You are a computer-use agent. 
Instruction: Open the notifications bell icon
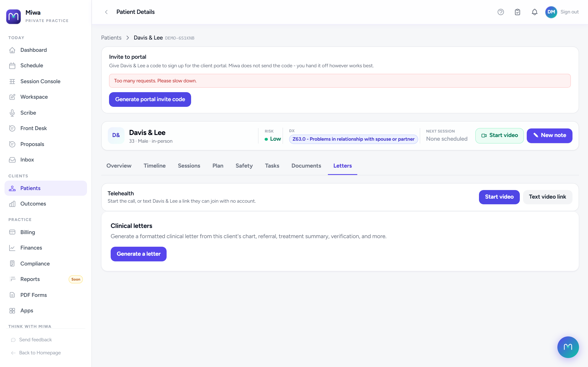click(534, 12)
